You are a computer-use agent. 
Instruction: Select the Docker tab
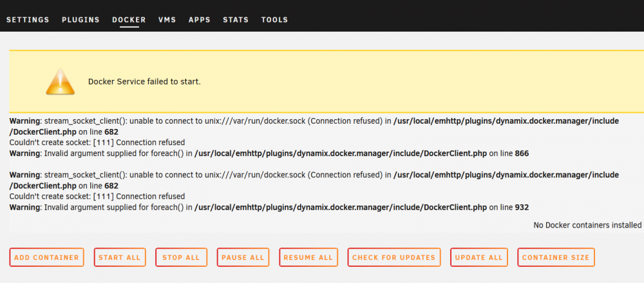point(129,20)
